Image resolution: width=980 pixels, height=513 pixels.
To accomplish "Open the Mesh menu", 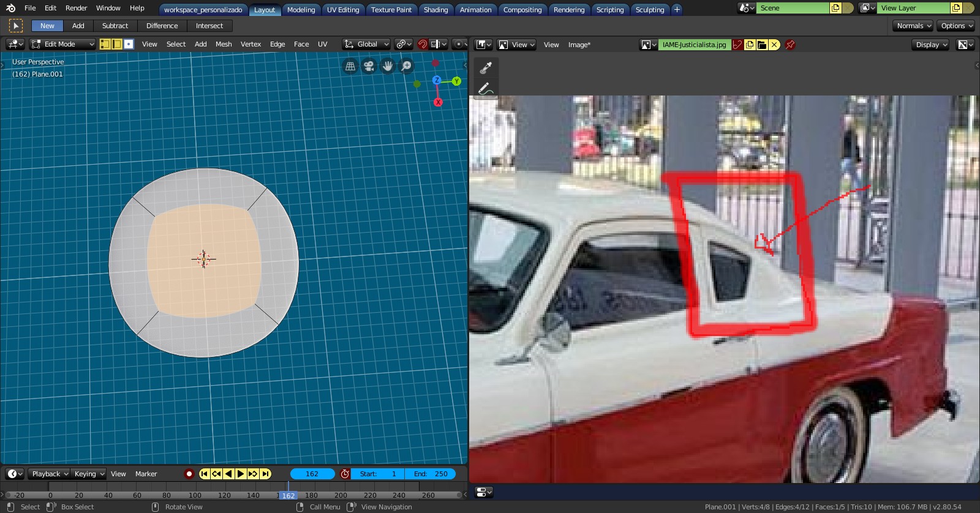I will click(x=224, y=44).
